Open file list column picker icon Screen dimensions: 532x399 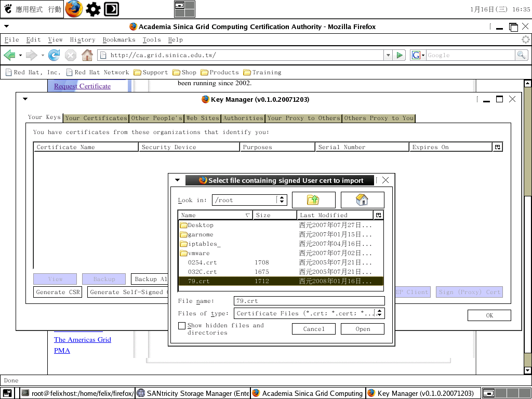[x=379, y=215]
